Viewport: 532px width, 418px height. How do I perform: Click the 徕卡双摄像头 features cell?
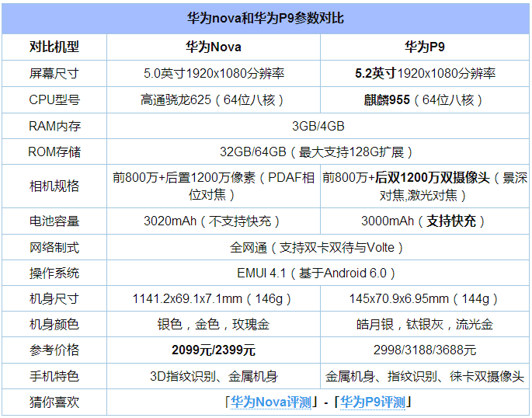[425, 376]
